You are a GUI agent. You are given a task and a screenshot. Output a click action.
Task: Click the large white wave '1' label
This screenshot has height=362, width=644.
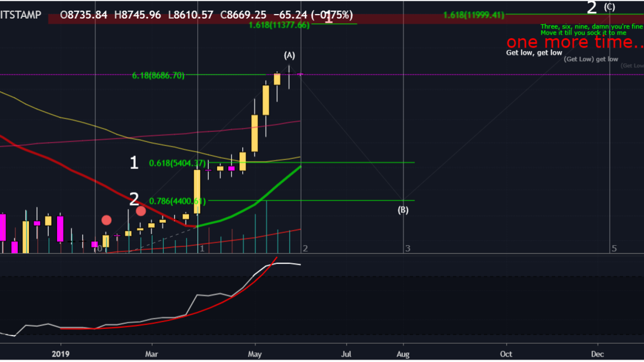[x=134, y=163]
